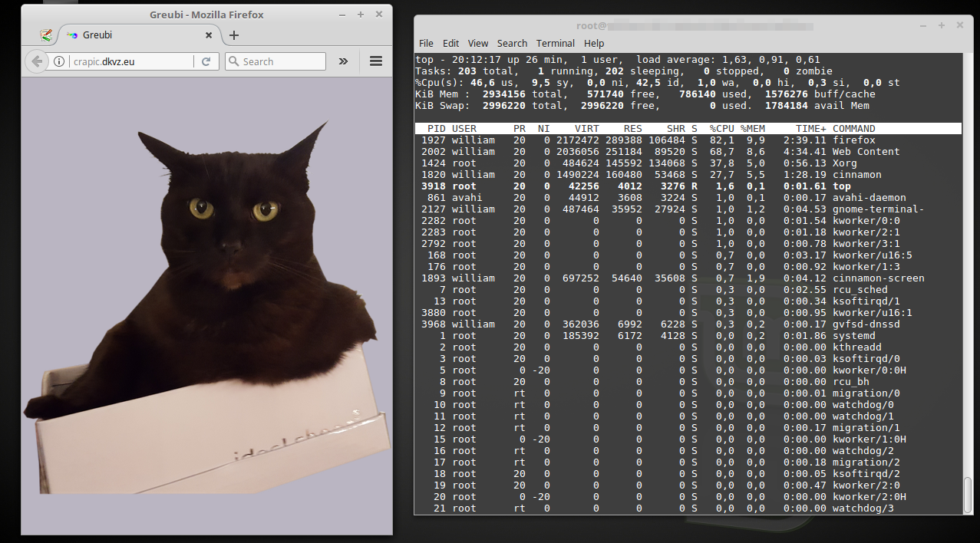This screenshot has width=980, height=543.
Task: Open the terminal Edit menu
Action: point(451,44)
